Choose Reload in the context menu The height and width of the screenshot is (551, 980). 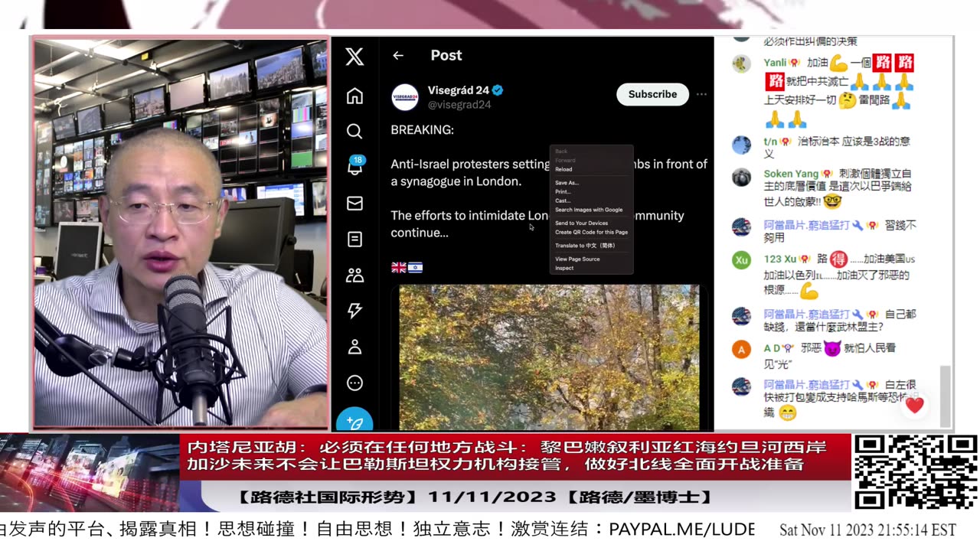563,169
